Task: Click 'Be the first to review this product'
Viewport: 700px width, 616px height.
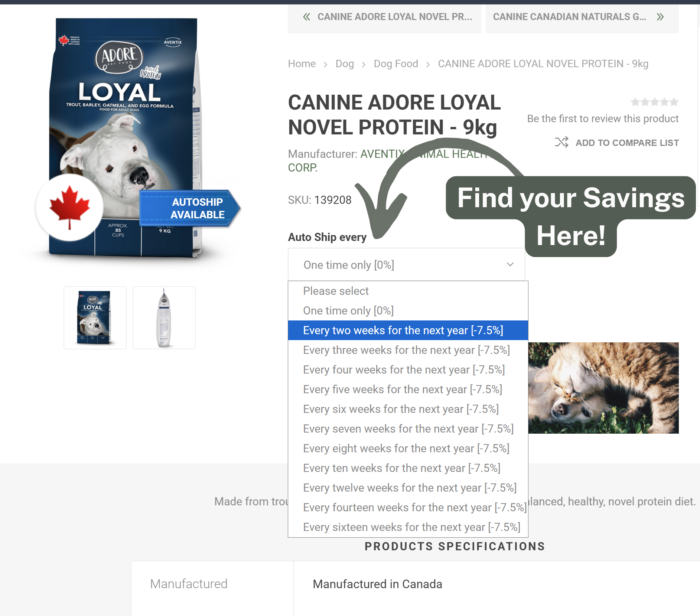Action: click(x=603, y=119)
